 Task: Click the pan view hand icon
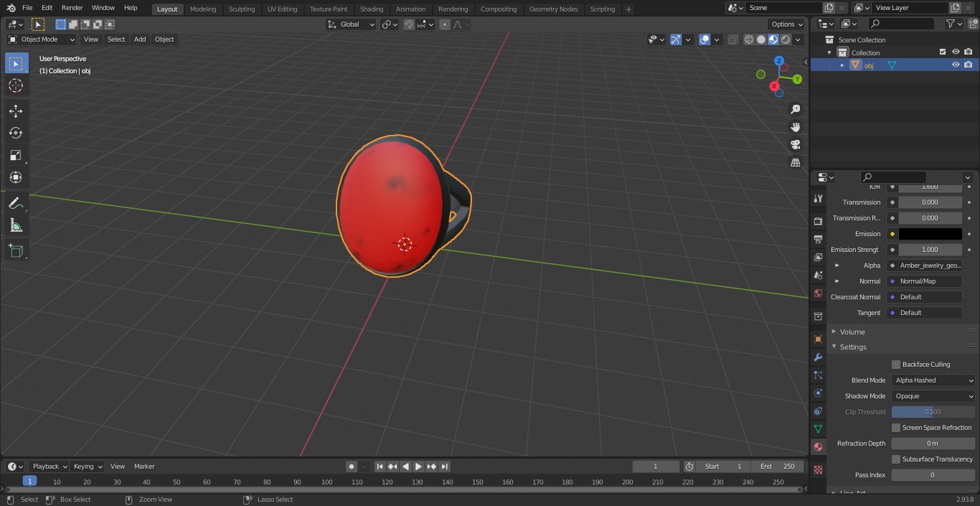795,127
